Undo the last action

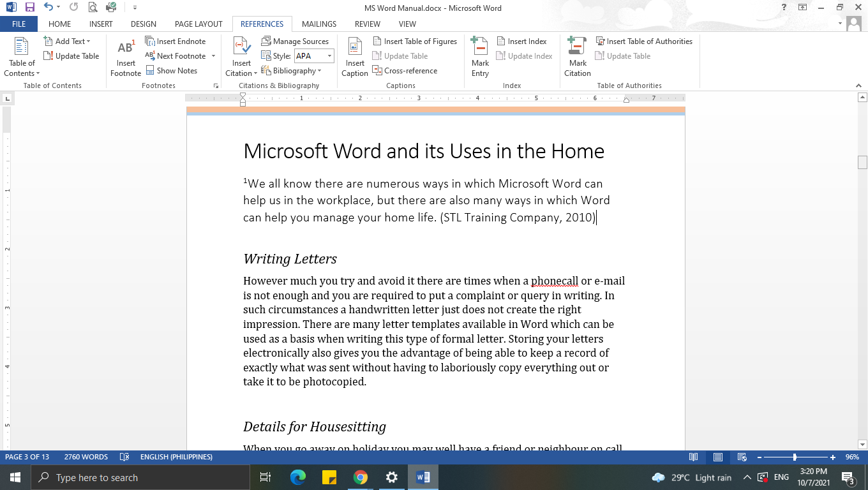coord(48,8)
